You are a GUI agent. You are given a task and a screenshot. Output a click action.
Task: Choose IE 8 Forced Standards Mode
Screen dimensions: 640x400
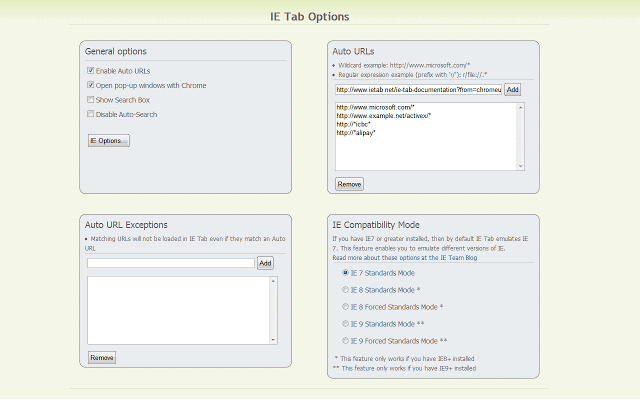[346, 306]
